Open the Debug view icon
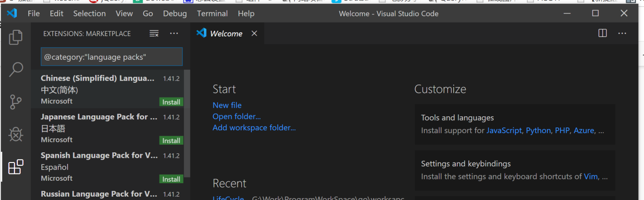644x200 pixels. [15, 135]
